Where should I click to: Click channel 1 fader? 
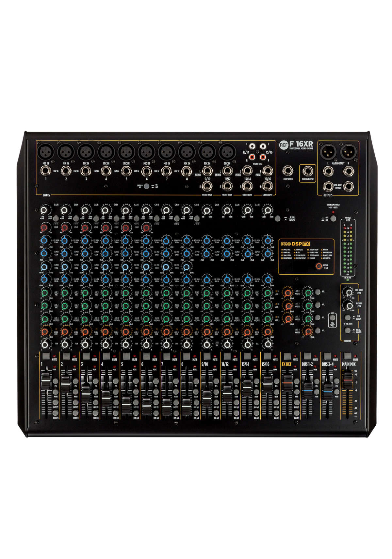[x=45, y=381]
